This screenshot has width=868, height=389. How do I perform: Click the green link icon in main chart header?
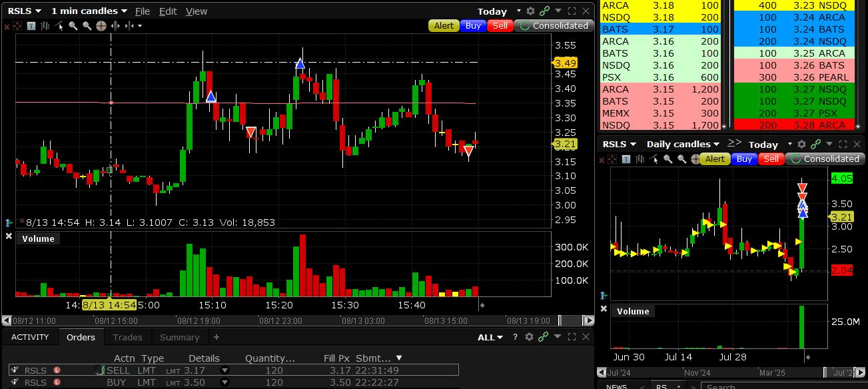[544, 11]
